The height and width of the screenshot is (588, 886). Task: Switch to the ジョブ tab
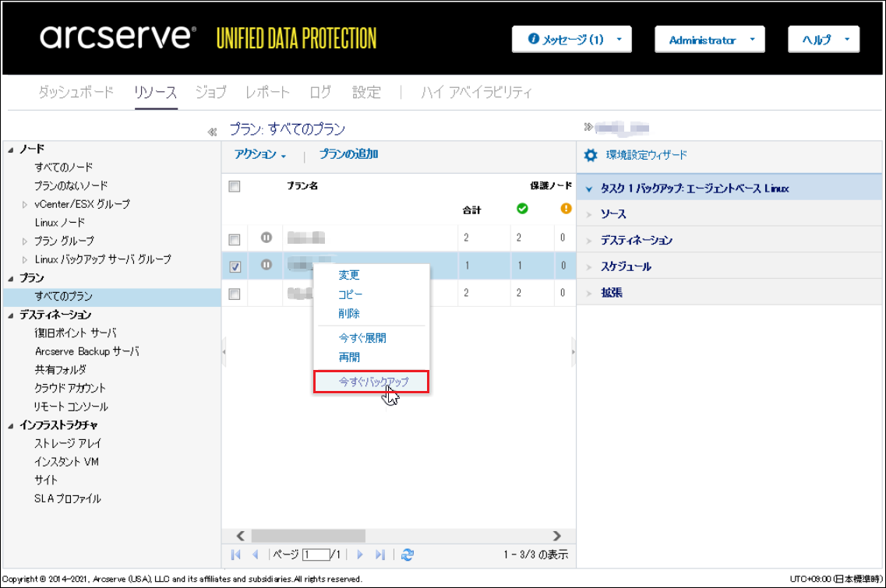[x=210, y=92]
